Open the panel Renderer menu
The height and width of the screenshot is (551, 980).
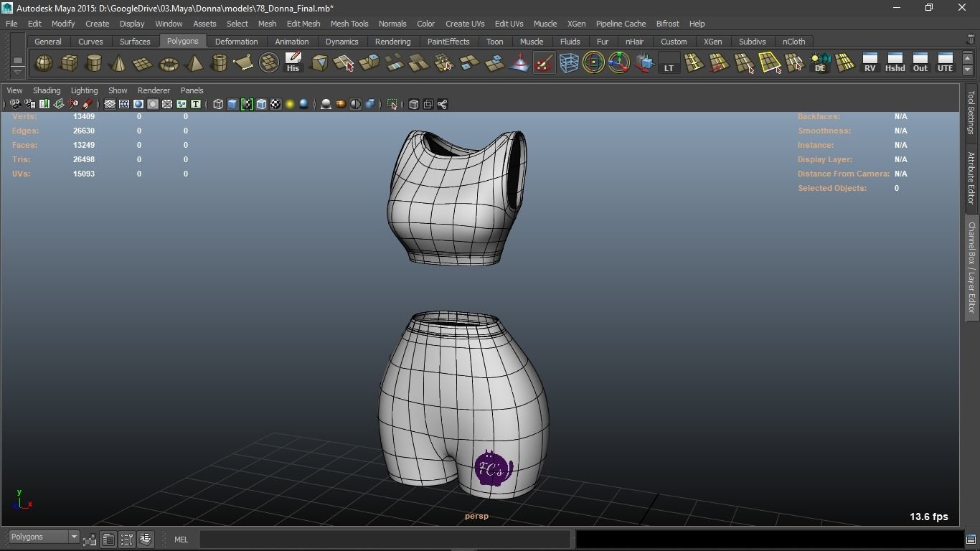pos(154,90)
